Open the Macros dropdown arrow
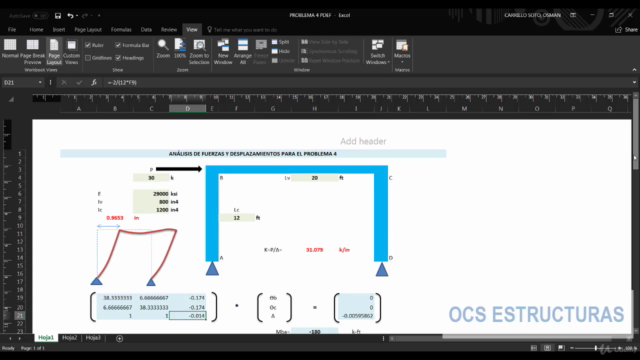Image resolution: width=640 pixels, height=360 pixels. click(402, 62)
